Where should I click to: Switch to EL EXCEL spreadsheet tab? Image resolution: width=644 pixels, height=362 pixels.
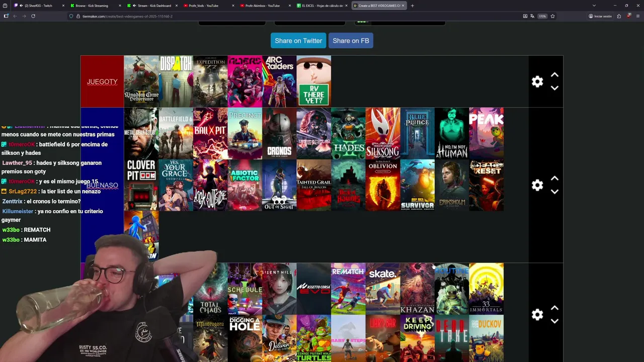(322, 6)
